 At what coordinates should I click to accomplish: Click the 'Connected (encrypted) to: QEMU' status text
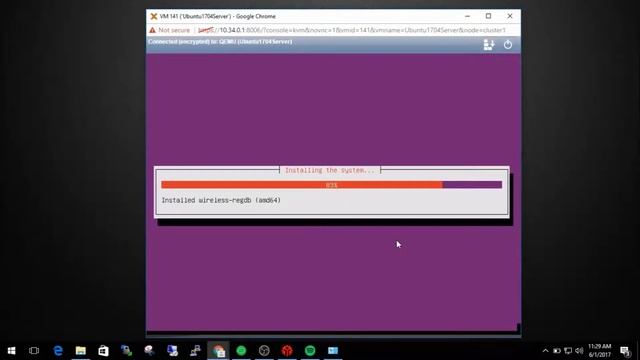coord(220,42)
